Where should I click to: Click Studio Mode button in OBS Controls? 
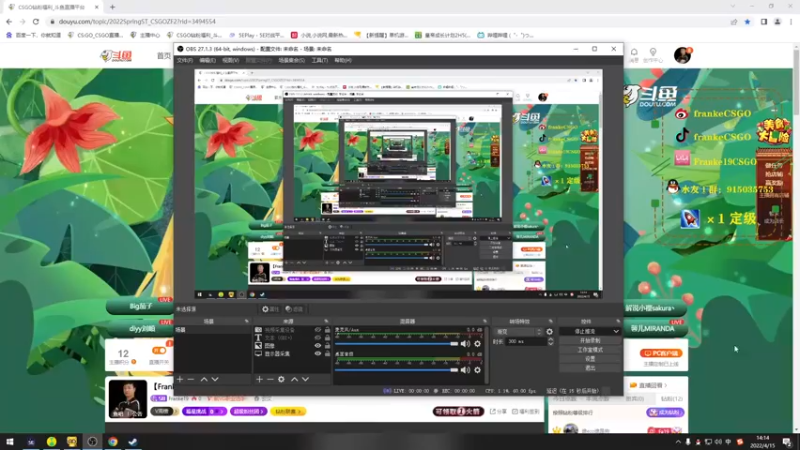click(590, 350)
